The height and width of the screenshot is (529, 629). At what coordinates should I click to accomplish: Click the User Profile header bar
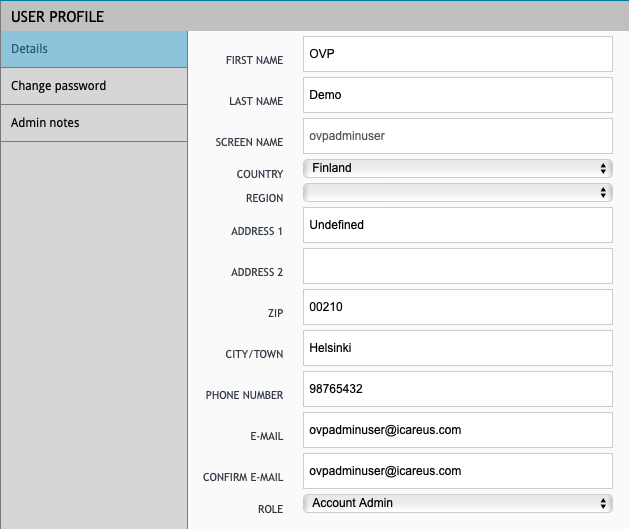point(314,16)
